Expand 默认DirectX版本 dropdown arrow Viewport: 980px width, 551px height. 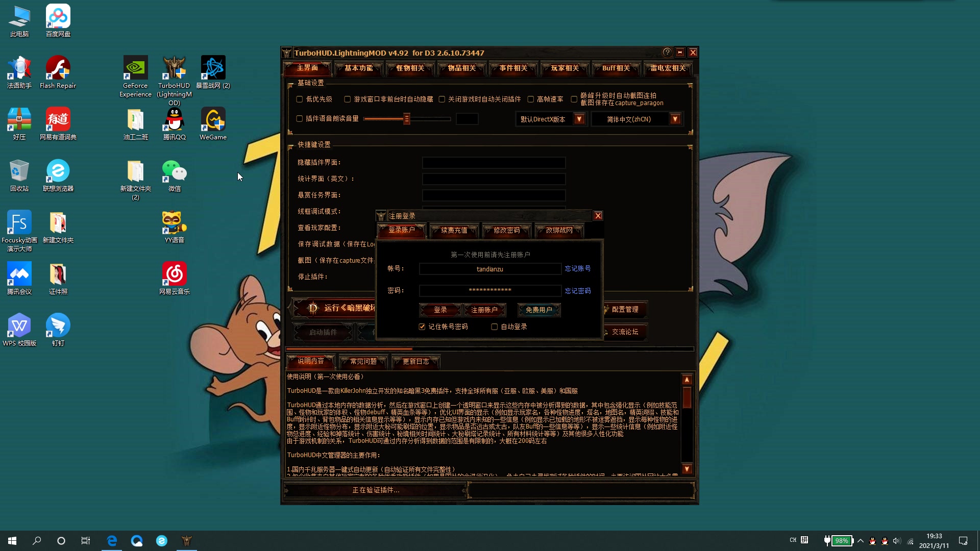[579, 119]
